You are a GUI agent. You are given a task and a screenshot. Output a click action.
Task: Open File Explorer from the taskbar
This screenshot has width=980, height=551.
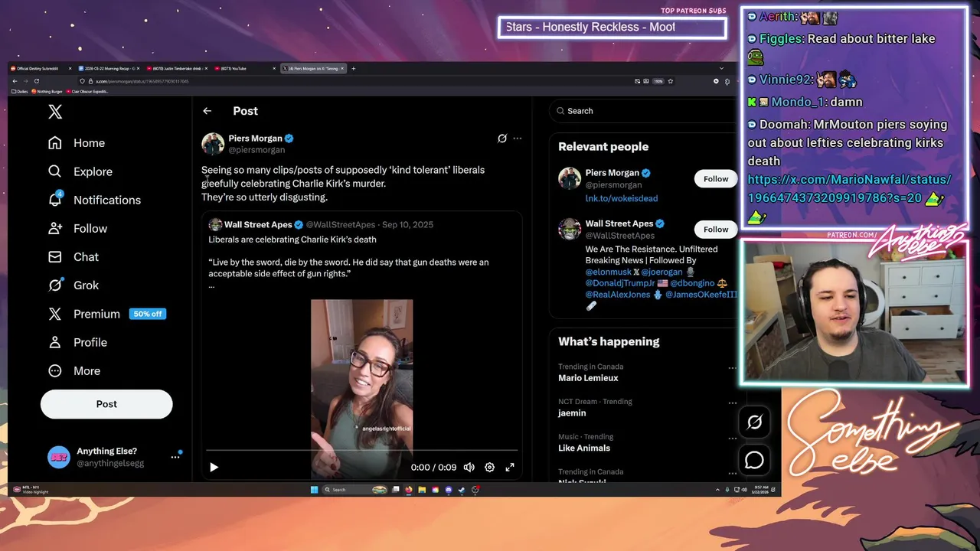click(422, 490)
